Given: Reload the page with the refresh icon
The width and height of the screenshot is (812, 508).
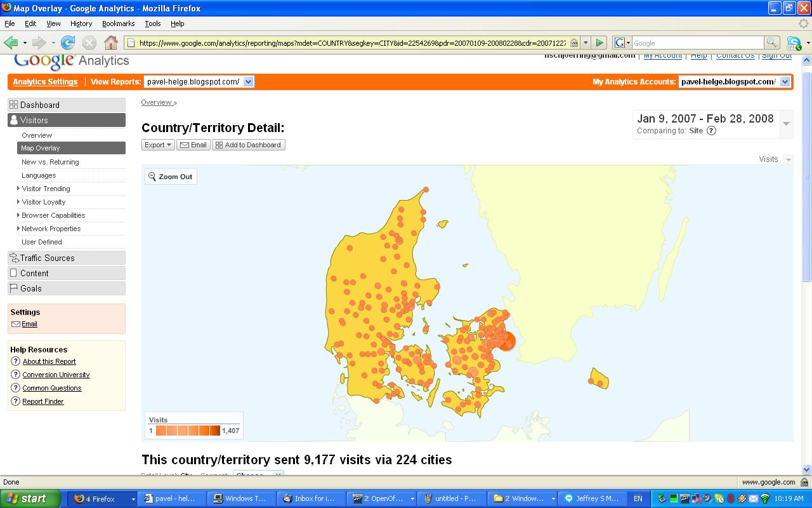Looking at the screenshot, I should pyautogui.click(x=68, y=43).
